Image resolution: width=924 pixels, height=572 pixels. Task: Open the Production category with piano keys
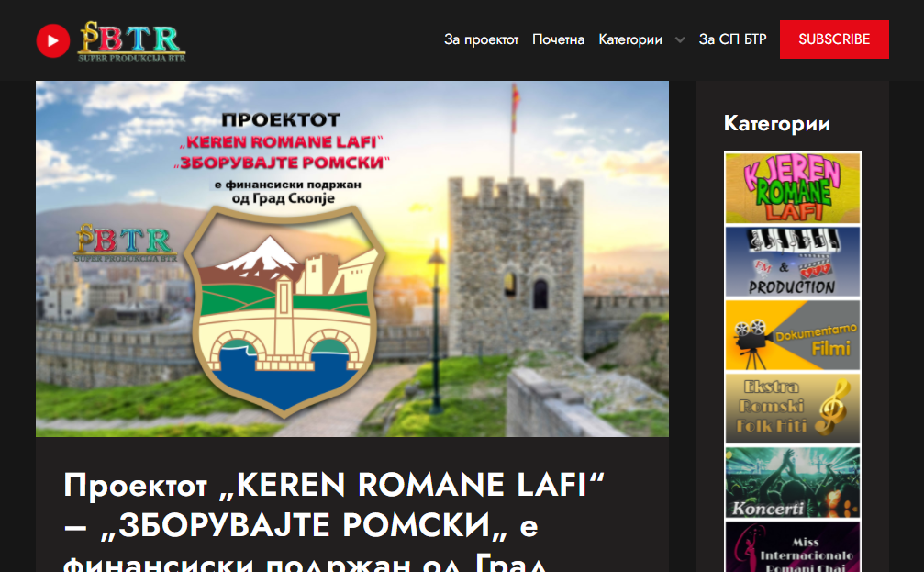(x=792, y=262)
